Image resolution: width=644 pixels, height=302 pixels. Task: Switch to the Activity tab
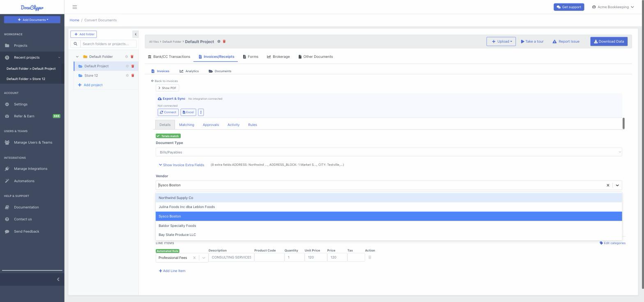coord(233,125)
